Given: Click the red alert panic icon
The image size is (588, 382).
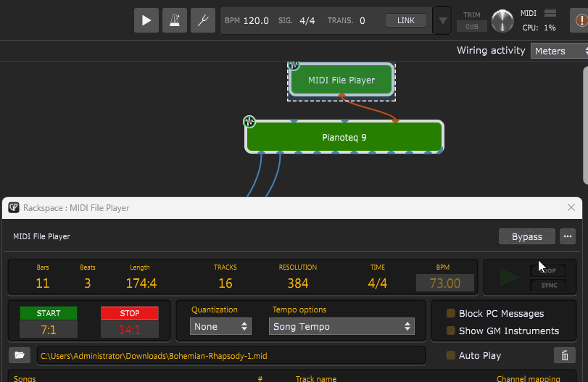Looking at the screenshot, I should tap(580, 20).
